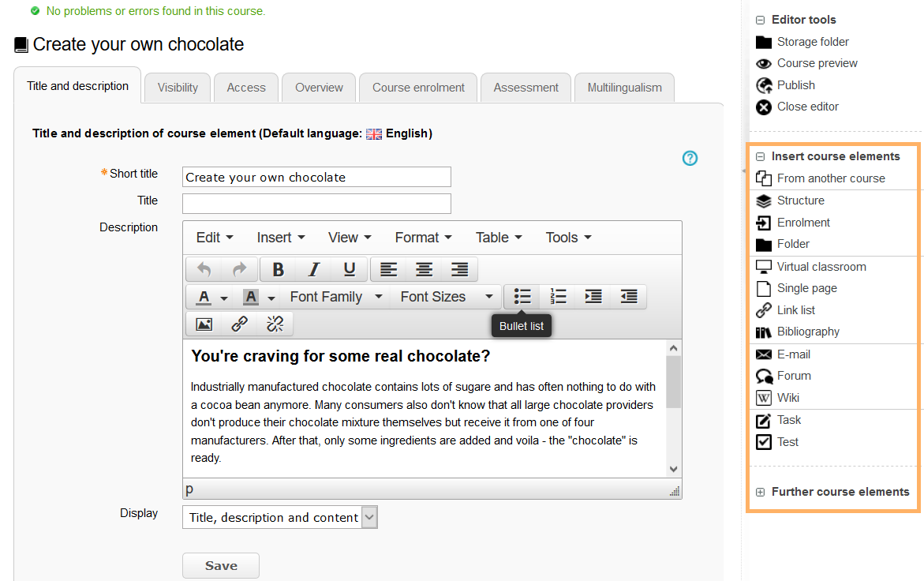Viewport: 924px width, 581px height.
Task: Click the Insert link chain icon
Action: 240,324
